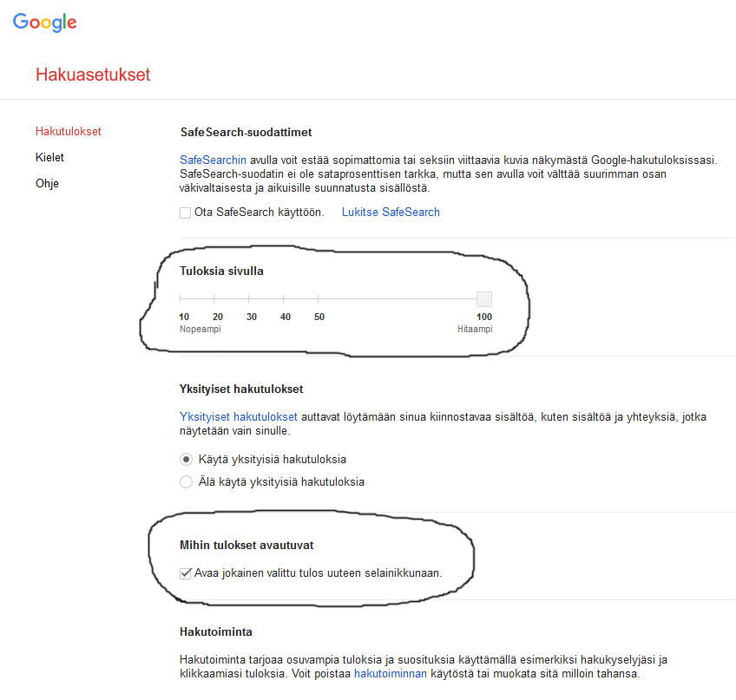736x700 pixels.
Task: Open the Hakutulokset settings section
Action: 68,132
